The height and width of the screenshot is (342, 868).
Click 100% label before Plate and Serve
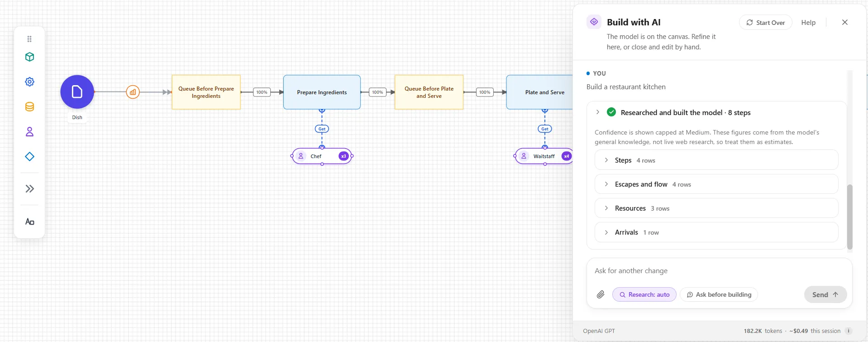coord(484,92)
